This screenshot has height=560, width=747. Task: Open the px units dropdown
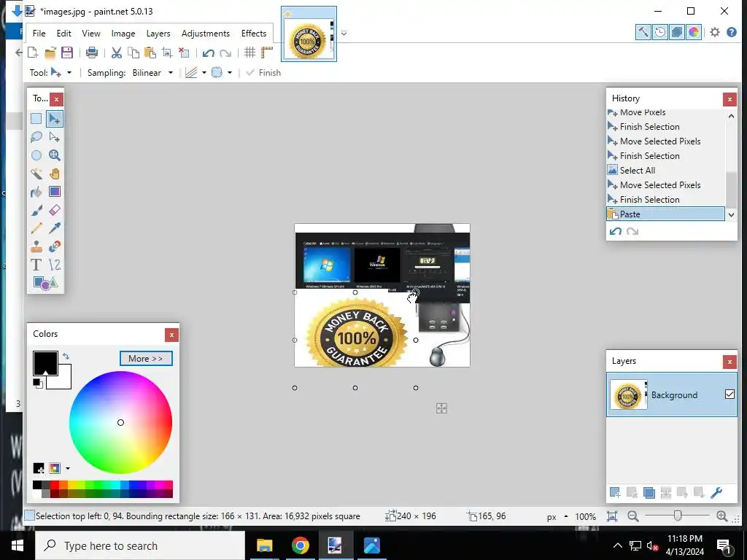(566, 517)
